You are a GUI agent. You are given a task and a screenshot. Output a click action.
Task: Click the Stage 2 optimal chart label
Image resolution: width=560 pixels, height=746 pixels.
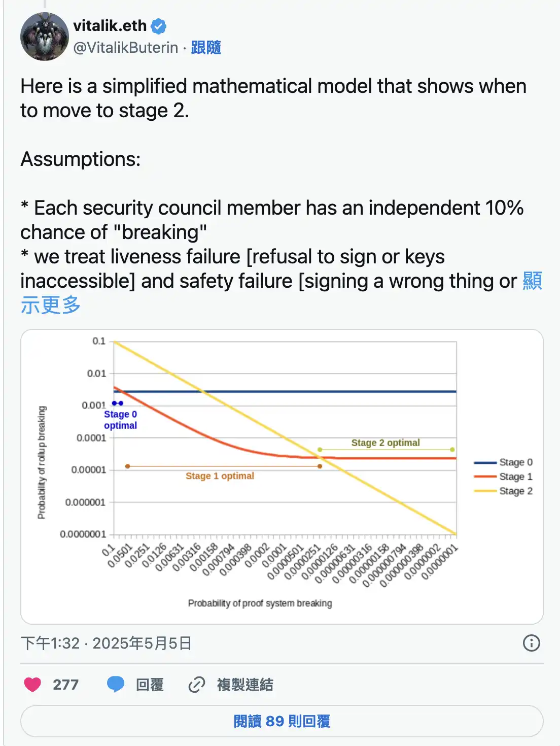coord(386,443)
